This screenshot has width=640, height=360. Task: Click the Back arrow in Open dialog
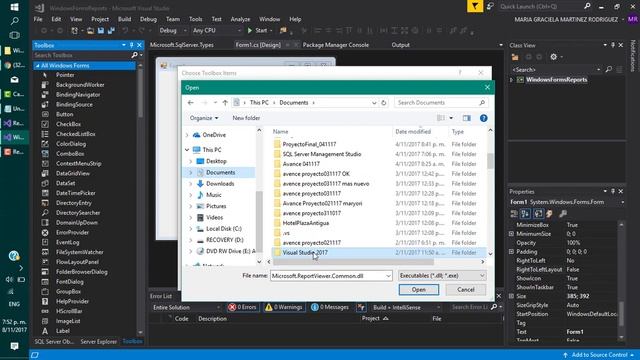click(x=191, y=103)
